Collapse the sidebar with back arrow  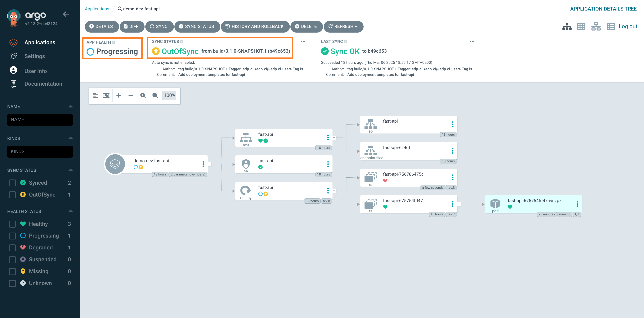pos(66,14)
